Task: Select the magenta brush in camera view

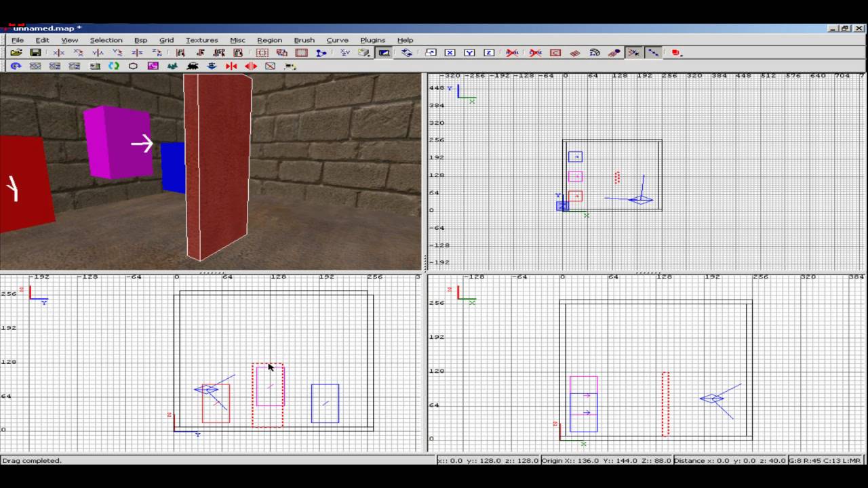Action: [118, 142]
